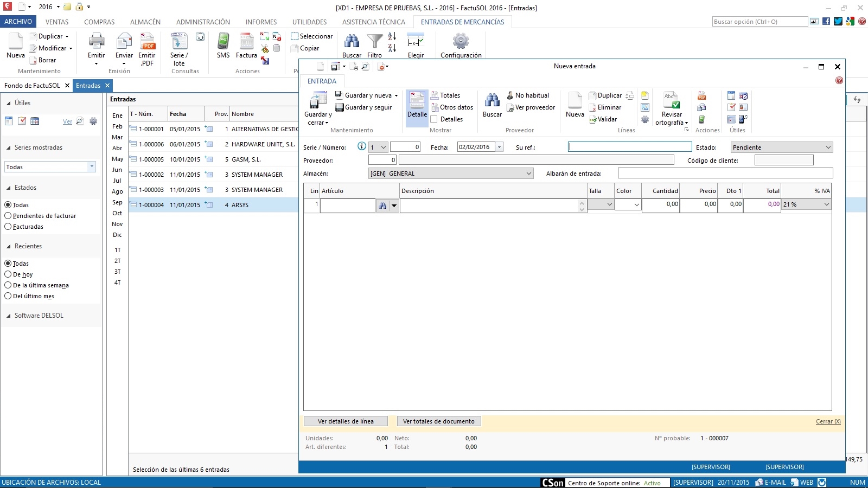Select Todas radio under Estados
The image size is (868, 488).
tap(8, 205)
